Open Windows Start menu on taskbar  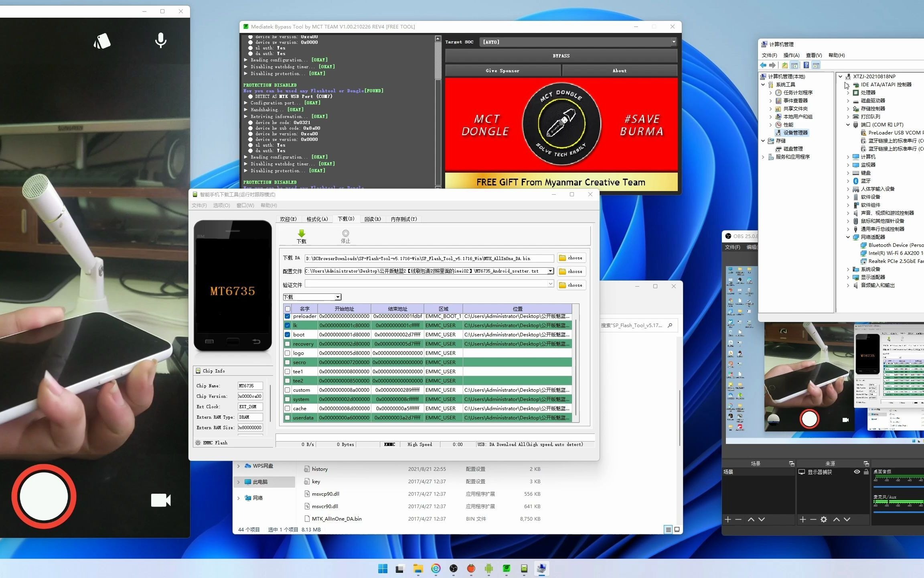click(x=383, y=568)
